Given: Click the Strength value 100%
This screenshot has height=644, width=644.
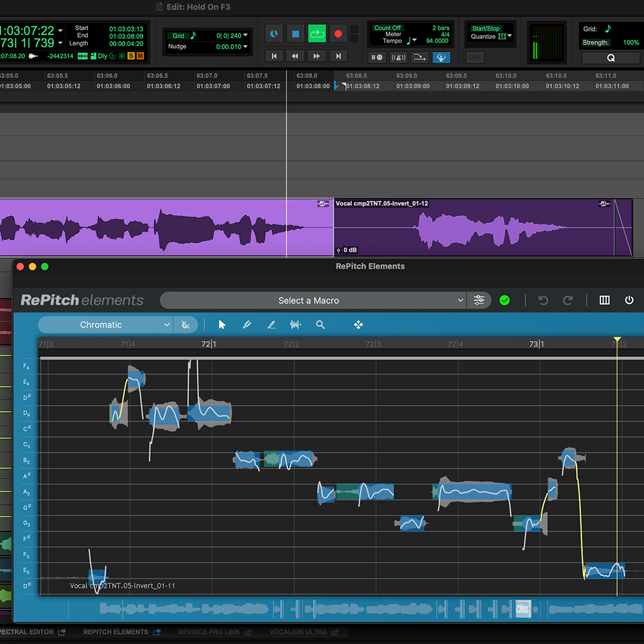Looking at the screenshot, I should click(631, 43).
